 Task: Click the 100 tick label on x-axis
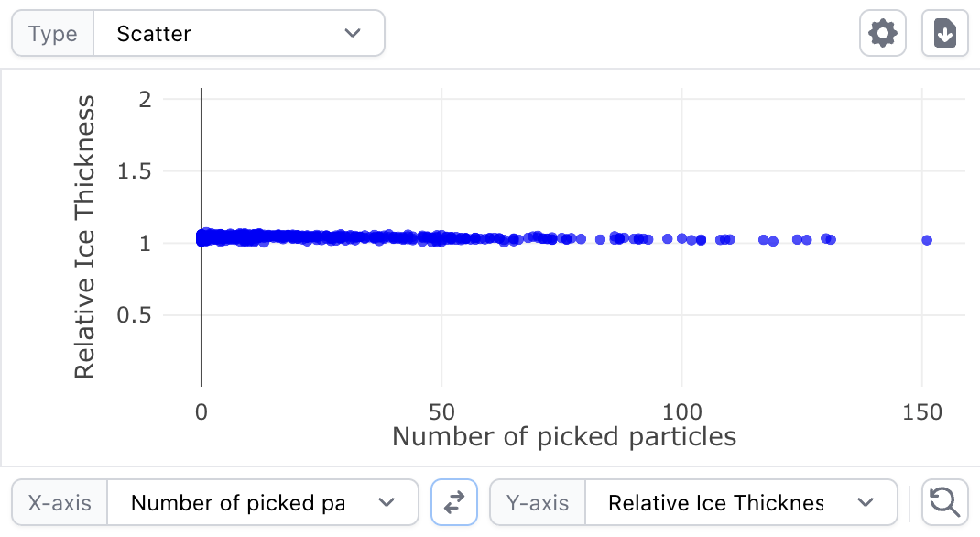[681, 412]
